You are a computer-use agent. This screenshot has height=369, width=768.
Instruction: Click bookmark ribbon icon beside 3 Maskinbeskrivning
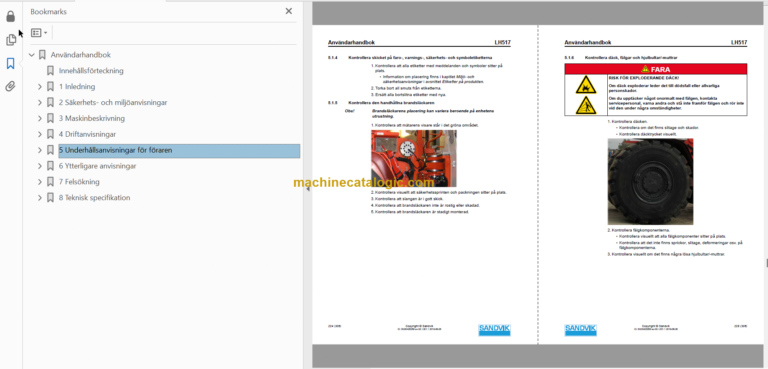click(x=50, y=118)
